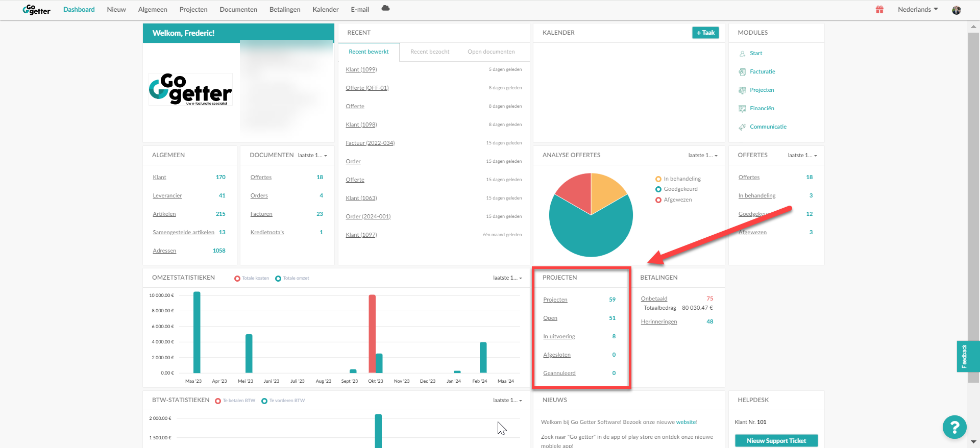
Task: Open Samengestelde artikelen link
Action: coord(184,233)
